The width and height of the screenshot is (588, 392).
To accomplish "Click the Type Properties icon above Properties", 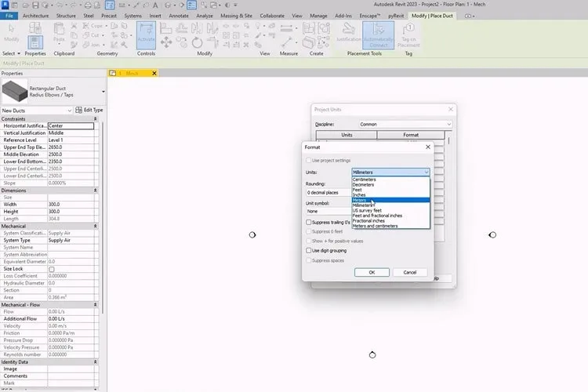I will pyautogui.click(x=34, y=28).
